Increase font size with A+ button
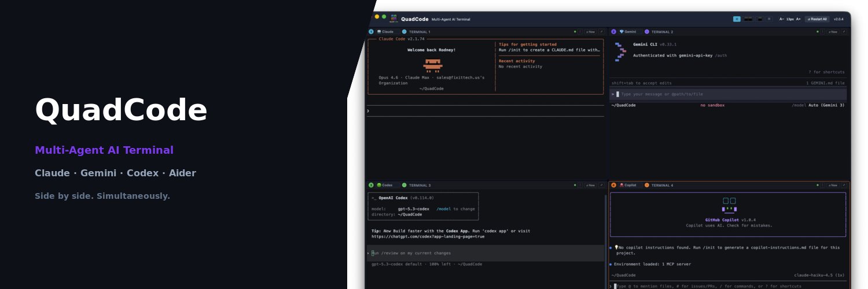The height and width of the screenshot is (289, 868). pos(799,19)
